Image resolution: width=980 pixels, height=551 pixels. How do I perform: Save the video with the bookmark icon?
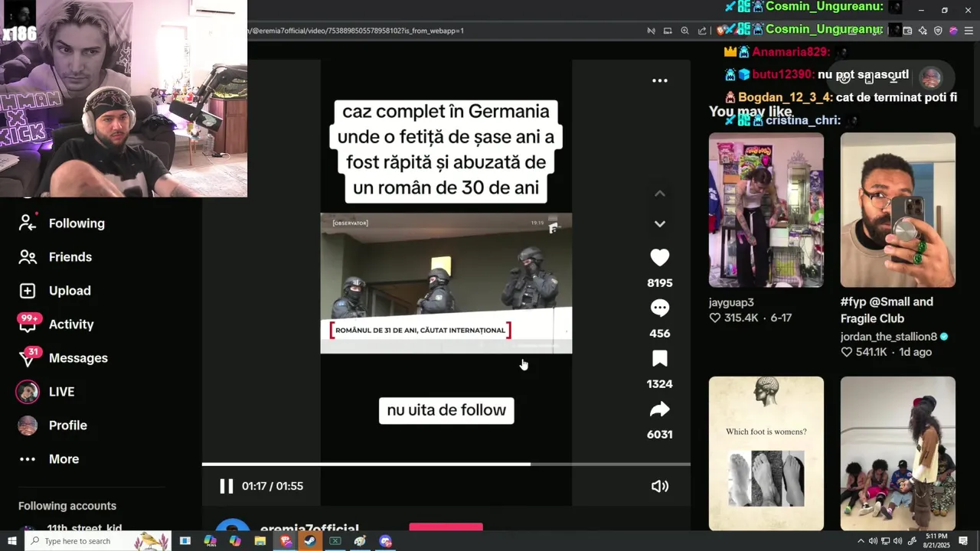pyautogui.click(x=659, y=358)
